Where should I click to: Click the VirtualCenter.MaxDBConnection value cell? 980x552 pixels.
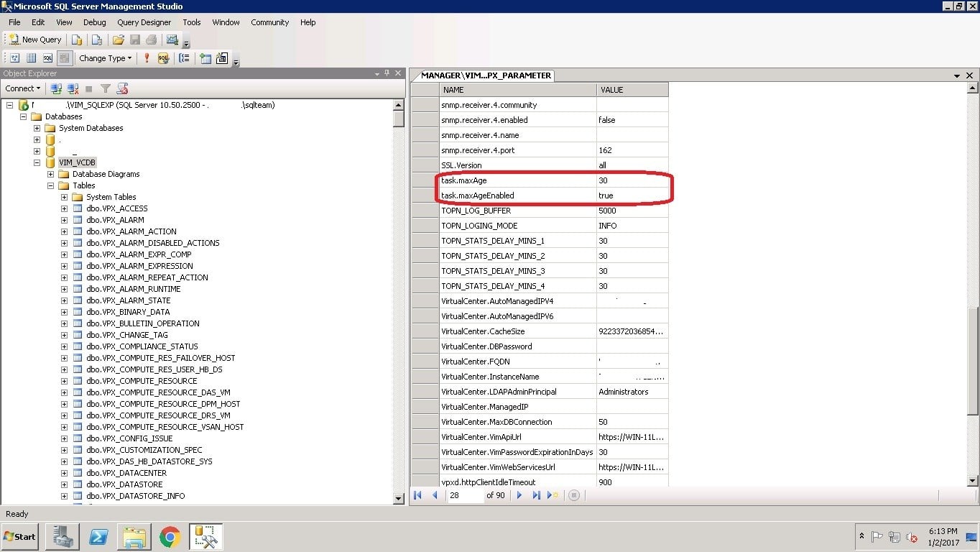click(632, 422)
